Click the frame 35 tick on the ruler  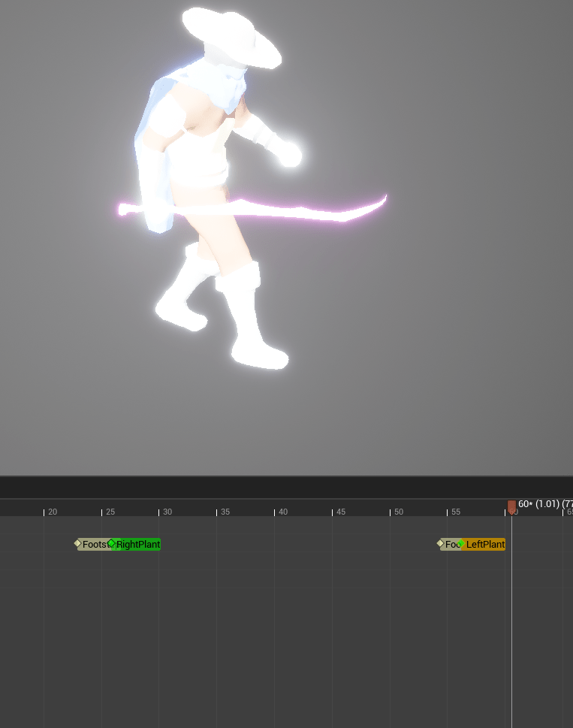(217, 512)
